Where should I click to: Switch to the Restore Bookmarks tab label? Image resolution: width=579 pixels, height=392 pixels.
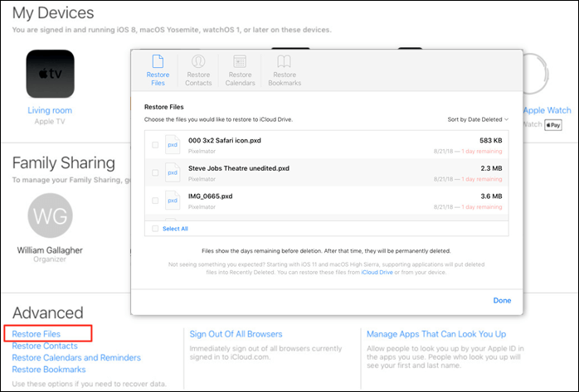point(285,79)
